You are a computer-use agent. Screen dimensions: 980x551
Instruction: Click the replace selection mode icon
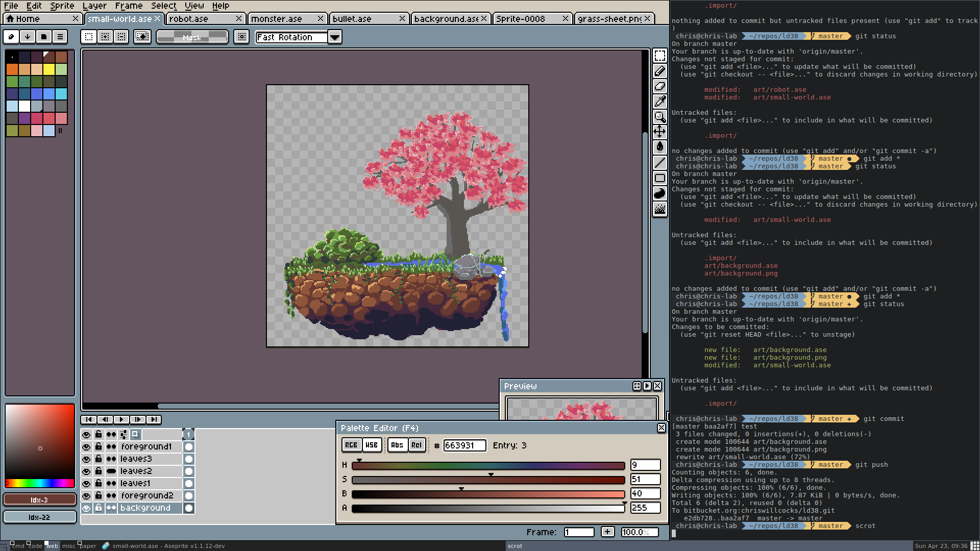tap(89, 37)
